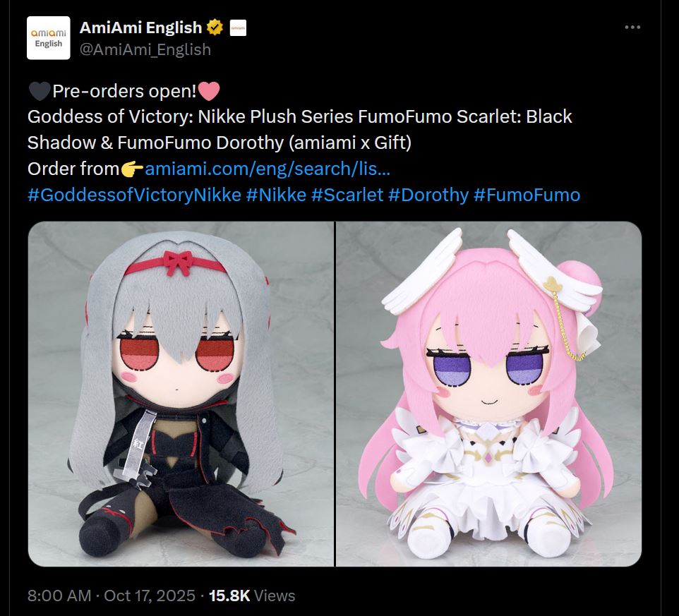This screenshot has width=679, height=616.
Task: Open the #GoddessofVictoryNikke hashtag
Action: tap(134, 195)
